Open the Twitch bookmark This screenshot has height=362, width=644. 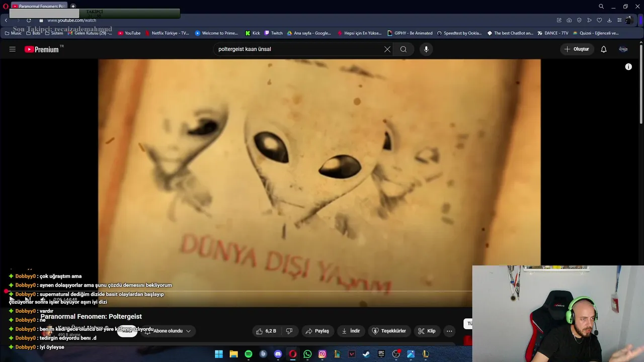tap(274, 33)
